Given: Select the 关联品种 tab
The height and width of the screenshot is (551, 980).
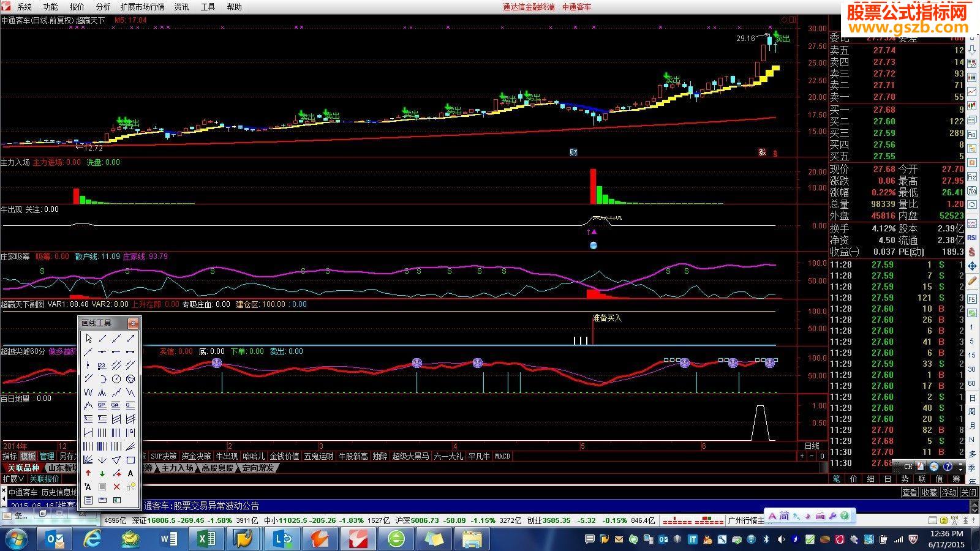Looking at the screenshot, I should (x=23, y=468).
